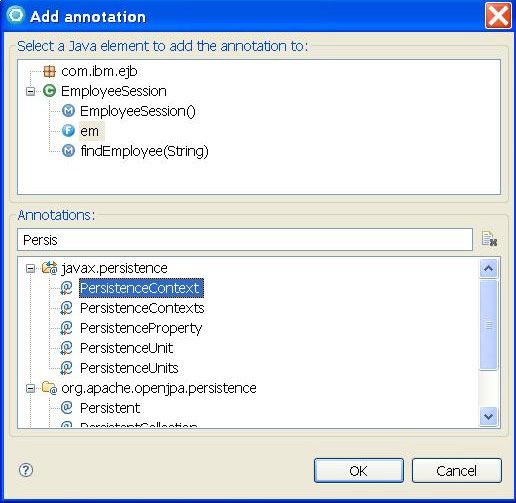Image resolution: width=516 pixels, height=503 pixels.
Task: Dismiss the dialog with Cancel
Action: click(457, 471)
